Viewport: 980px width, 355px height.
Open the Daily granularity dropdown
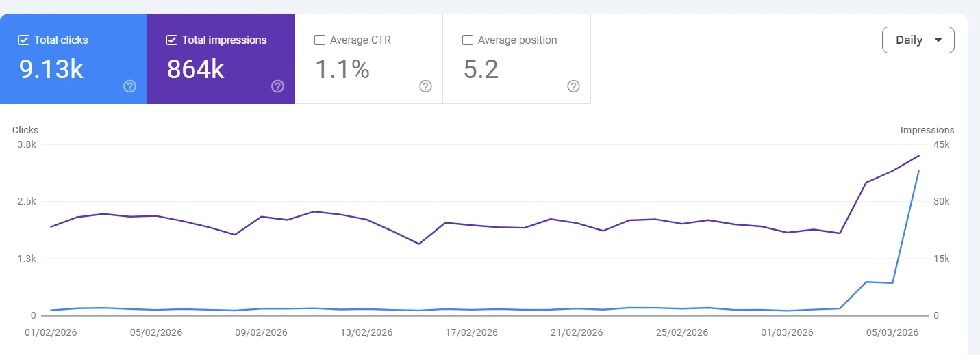918,40
